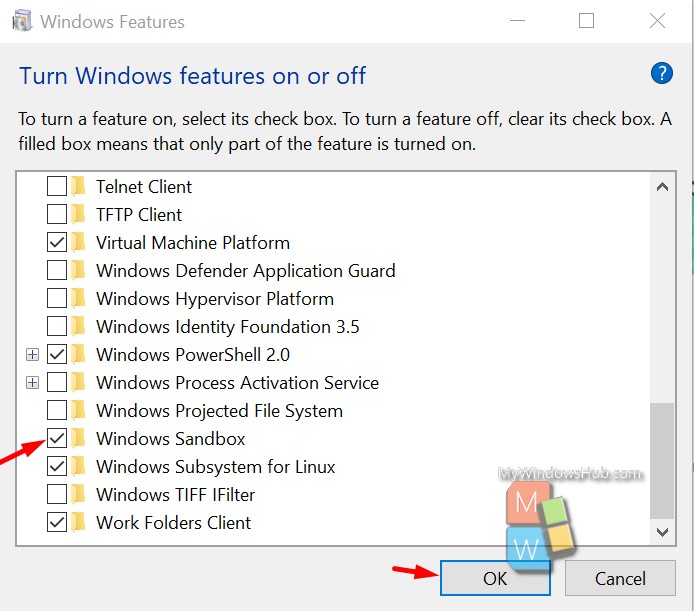
Task: Enable the Telnet Client checkbox
Action: tap(57, 186)
